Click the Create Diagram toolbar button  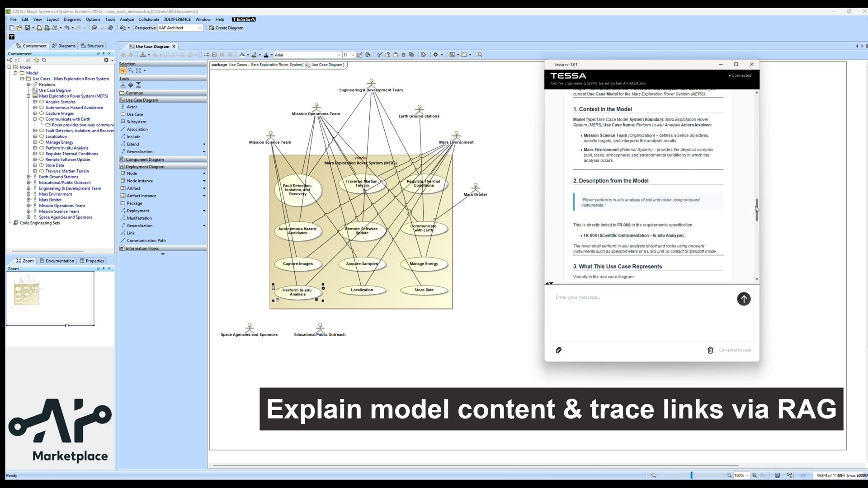click(226, 28)
